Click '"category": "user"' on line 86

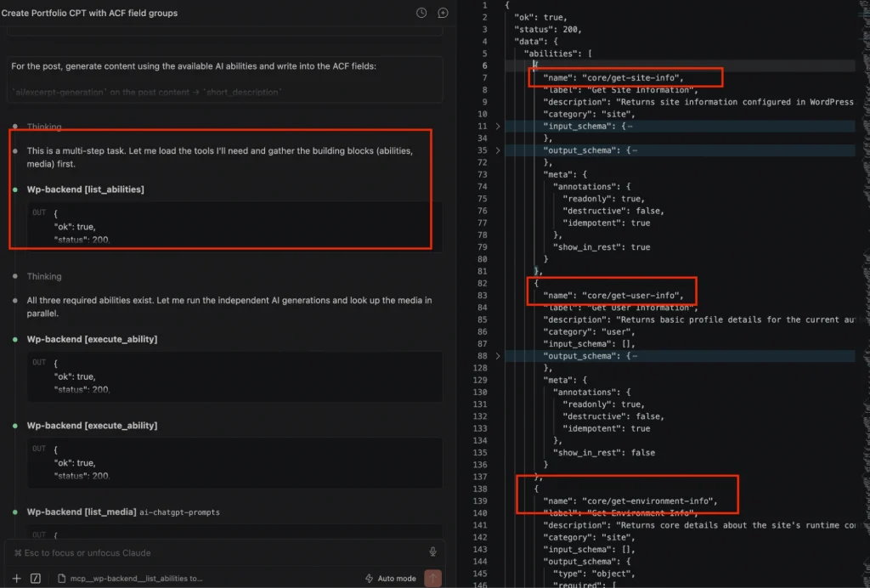pos(590,332)
